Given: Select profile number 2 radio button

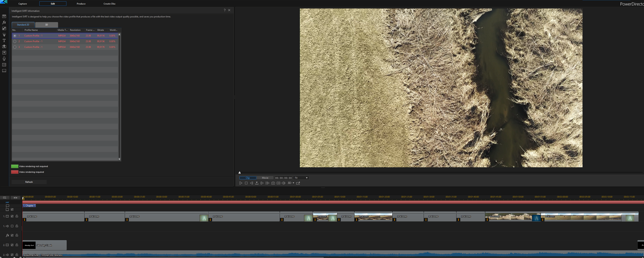Looking at the screenshot, I should 15,41.
